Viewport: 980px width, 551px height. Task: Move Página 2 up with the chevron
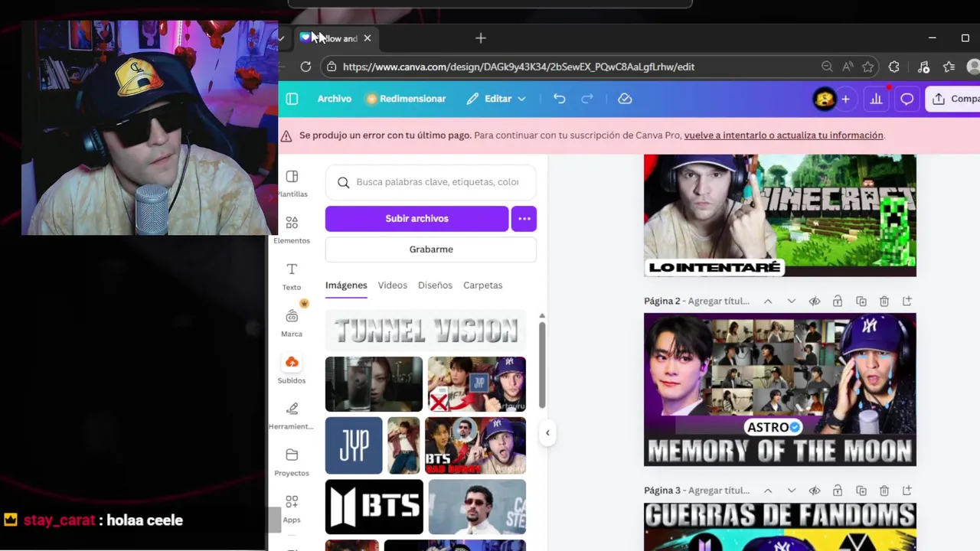tap(768, 302)
